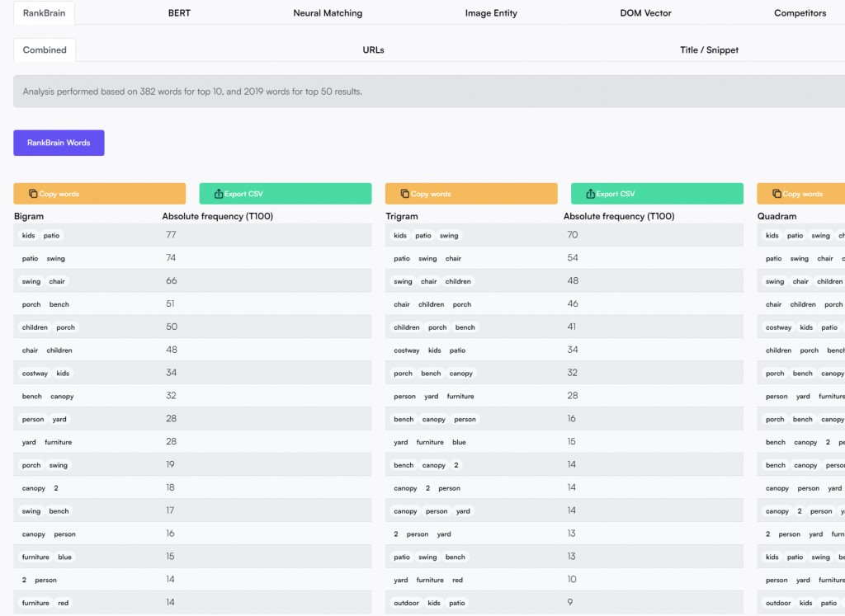Switch to the URLs sub-tab

pyautogui.click(x=373, y=50)
